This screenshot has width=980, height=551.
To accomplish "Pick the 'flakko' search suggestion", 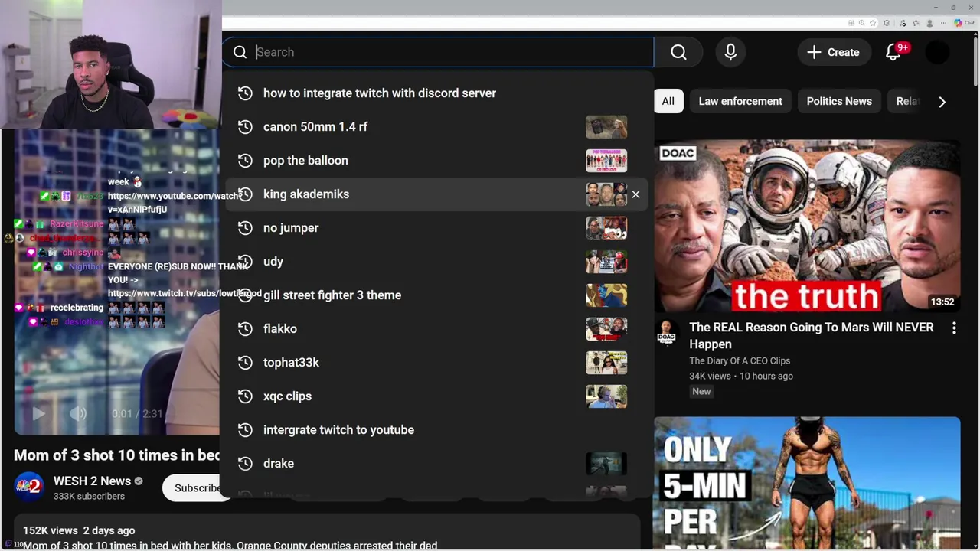I will (x=437, y=329).
